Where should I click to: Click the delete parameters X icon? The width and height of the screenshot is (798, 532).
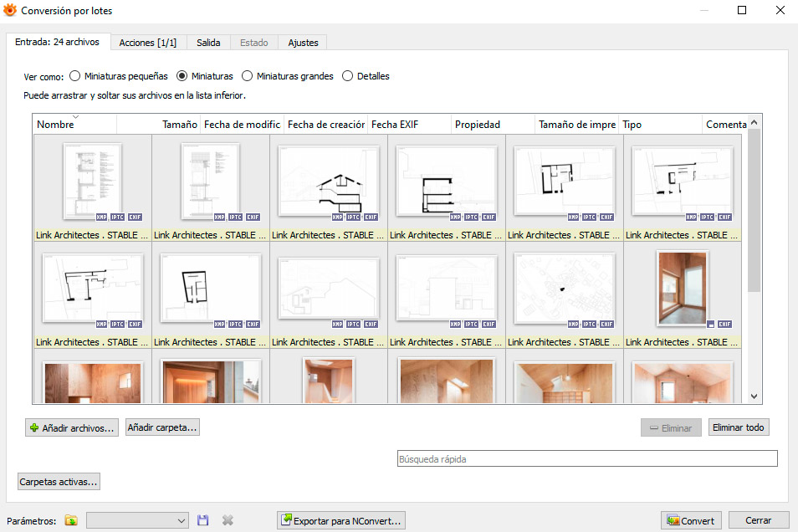point(228,520)
